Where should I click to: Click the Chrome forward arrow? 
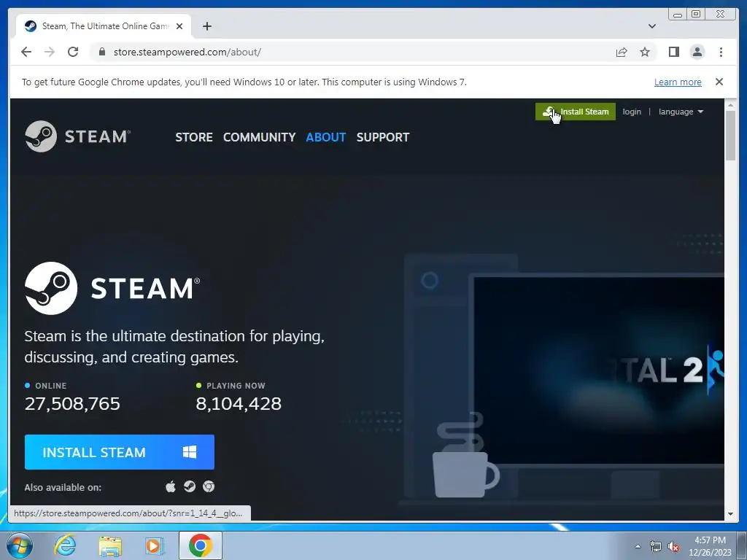50,52
